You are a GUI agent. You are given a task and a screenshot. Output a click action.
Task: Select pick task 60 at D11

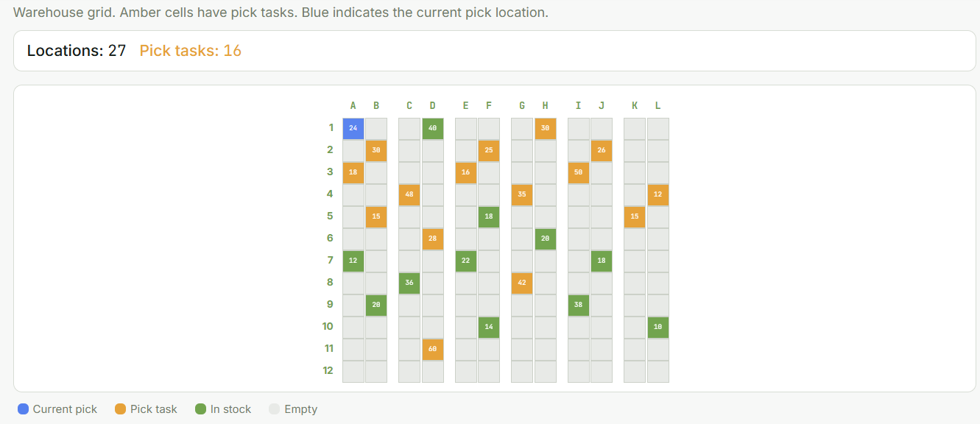pos(432,350)
